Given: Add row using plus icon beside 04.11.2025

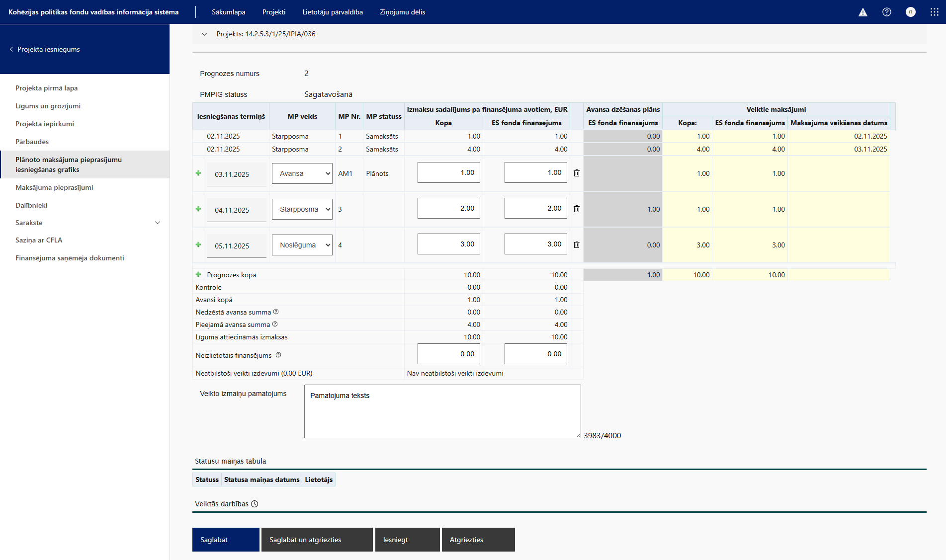Looking at the screenshot, I should [198, 209].
